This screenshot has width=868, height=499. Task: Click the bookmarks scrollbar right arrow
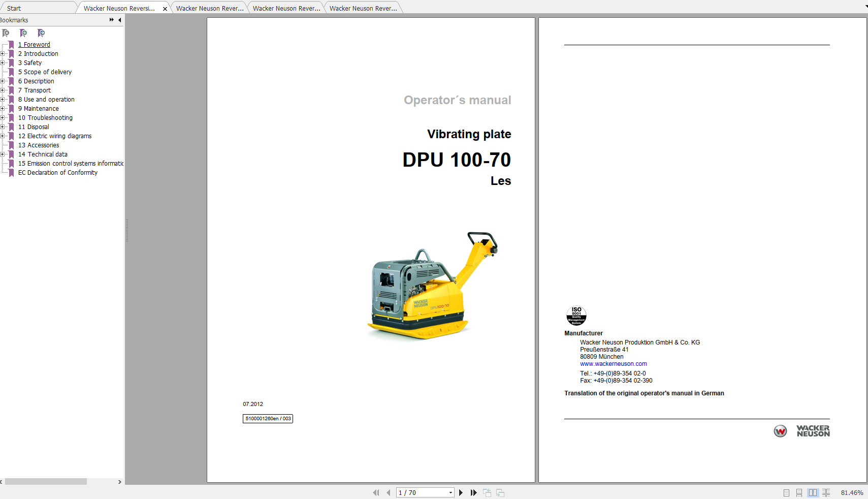point(120,482)
